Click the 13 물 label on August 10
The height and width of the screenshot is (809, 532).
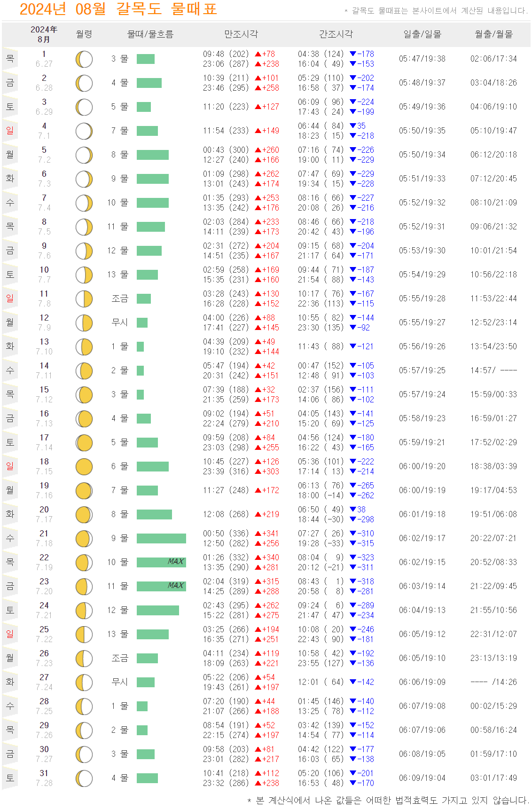click(x=117, y=275)
